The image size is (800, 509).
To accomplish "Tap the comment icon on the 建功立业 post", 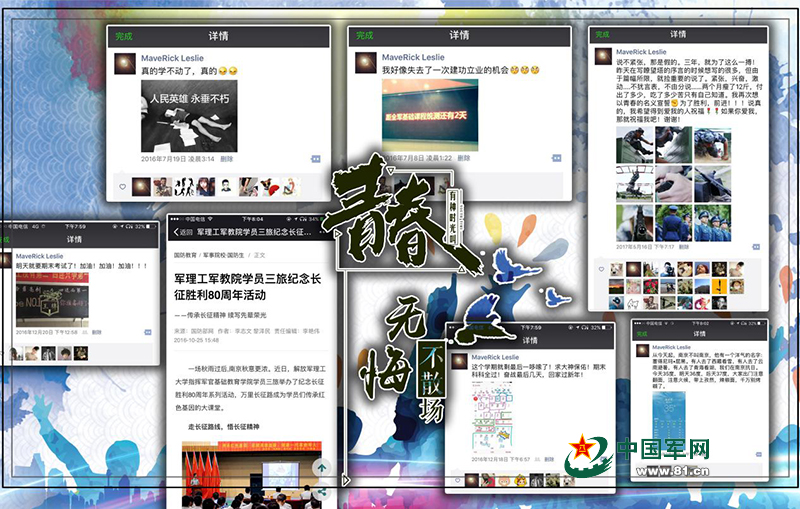I will (x=557, y=158).
